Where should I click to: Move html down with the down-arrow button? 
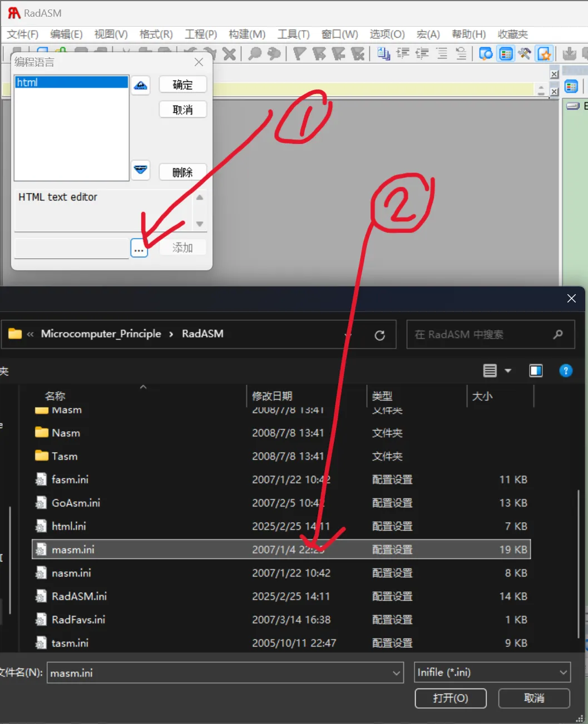tap(141, 169)
